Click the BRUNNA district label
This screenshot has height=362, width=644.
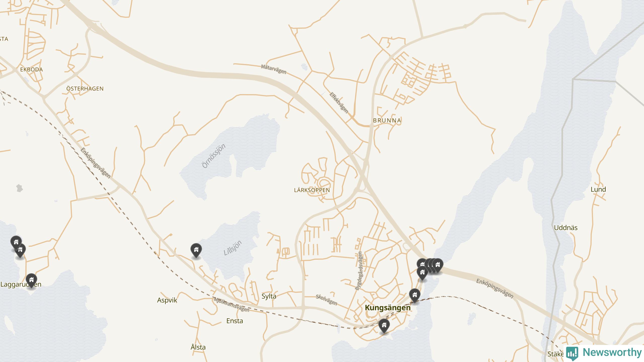point(387,120)
